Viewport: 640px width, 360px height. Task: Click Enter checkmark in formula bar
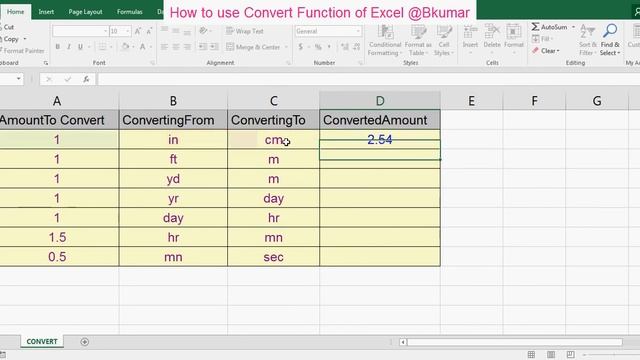pos(67,79)
